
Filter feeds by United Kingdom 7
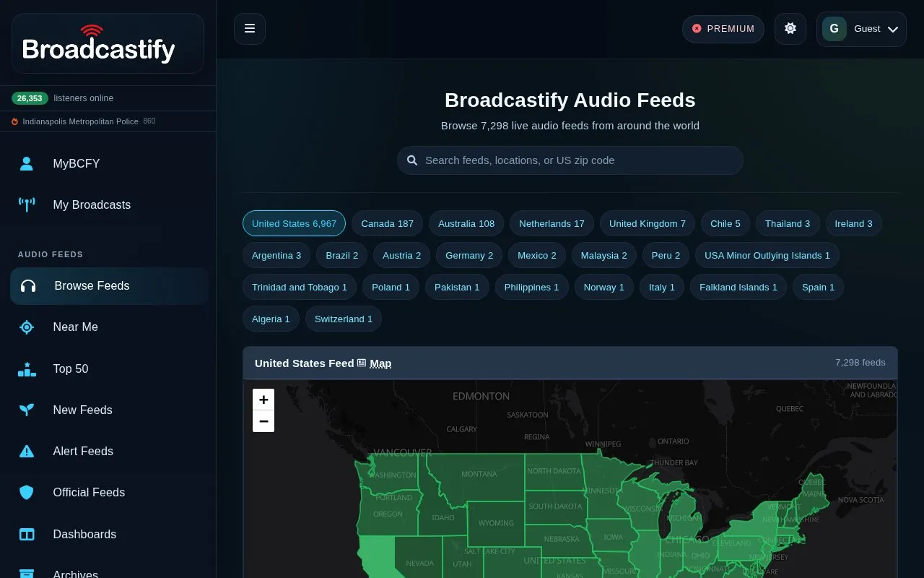(648, 223)
